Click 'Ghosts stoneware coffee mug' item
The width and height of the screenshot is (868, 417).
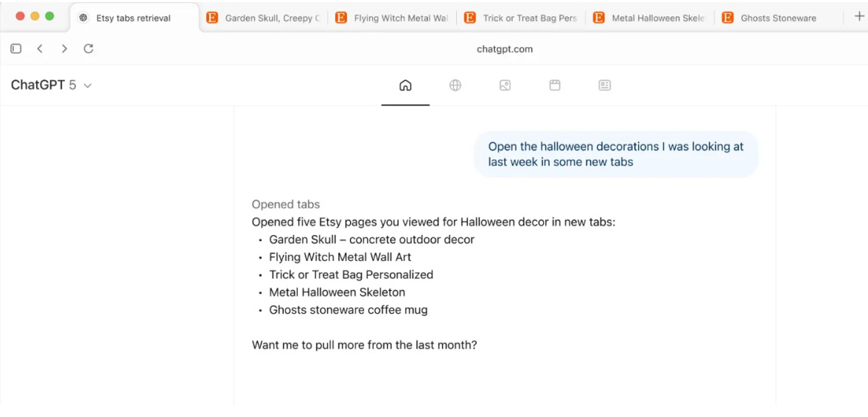[349, 310]
